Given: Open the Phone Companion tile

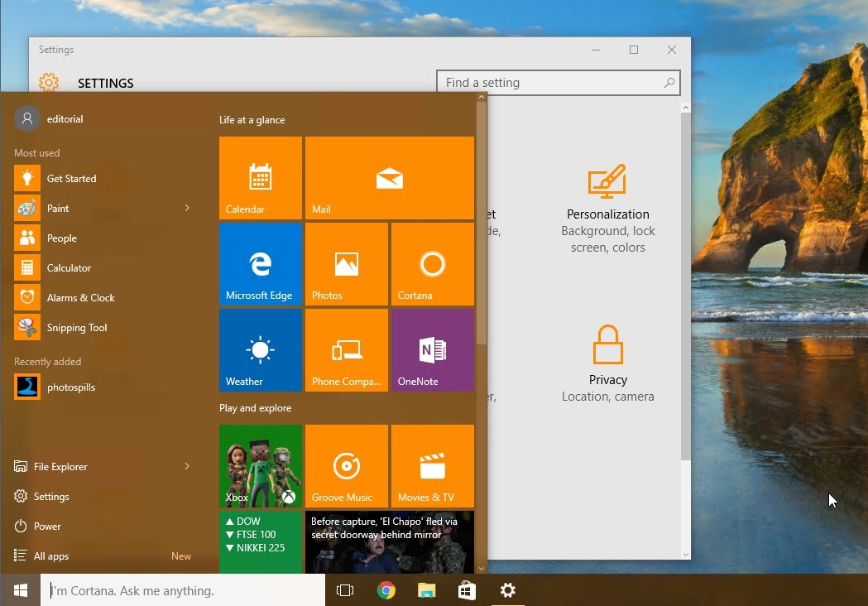Looking at the screenshot, I should (347, 350).
